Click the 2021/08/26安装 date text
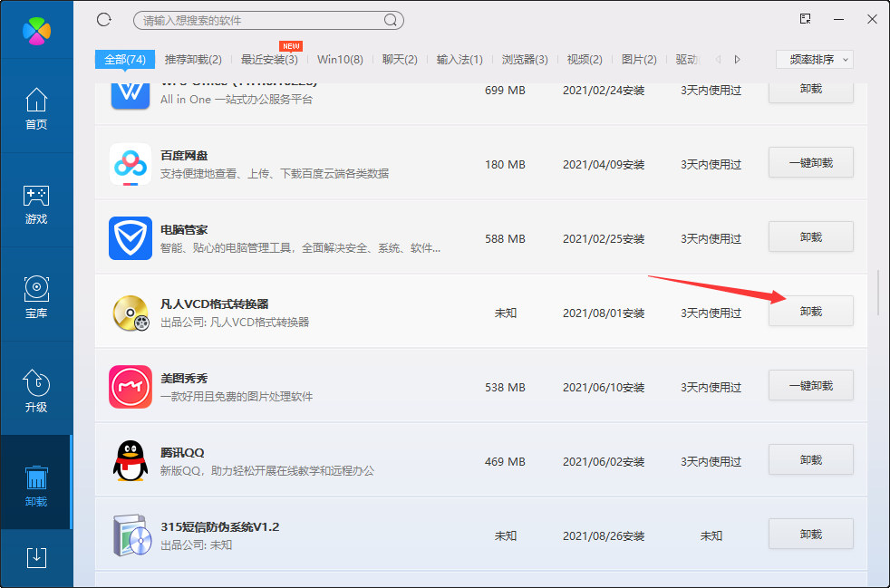 pyautogui.click(x=604, y=536)
